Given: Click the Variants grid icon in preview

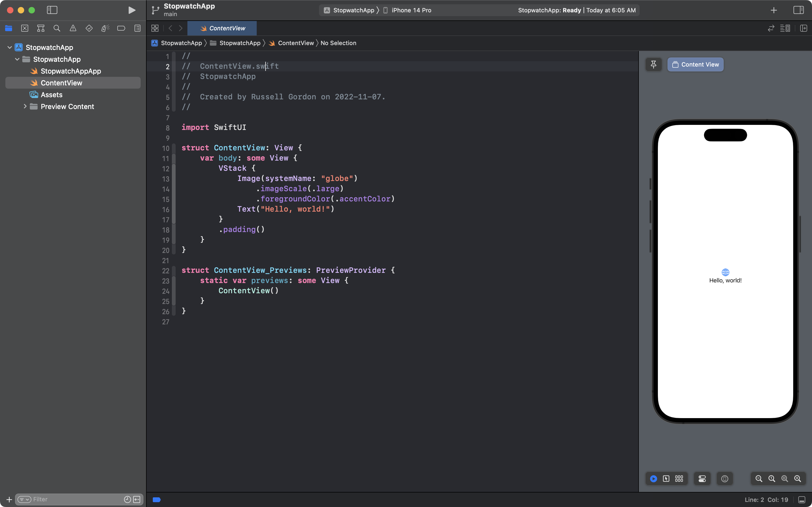Looking at the screenshot, I should (679, 479).
